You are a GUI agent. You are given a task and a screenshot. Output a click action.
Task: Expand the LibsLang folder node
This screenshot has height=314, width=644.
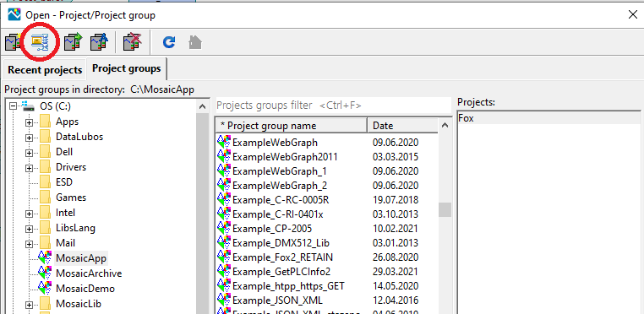[29, 229]
